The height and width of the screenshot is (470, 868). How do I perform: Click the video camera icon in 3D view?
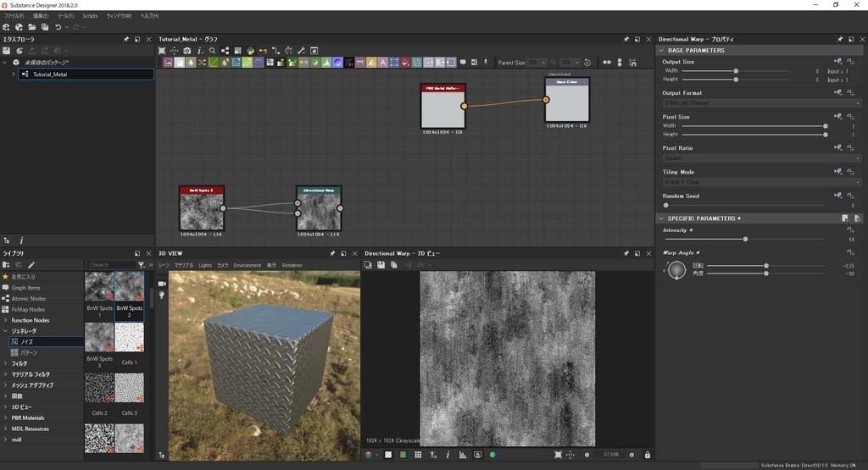pyautogui.click(x=162, y=283)
